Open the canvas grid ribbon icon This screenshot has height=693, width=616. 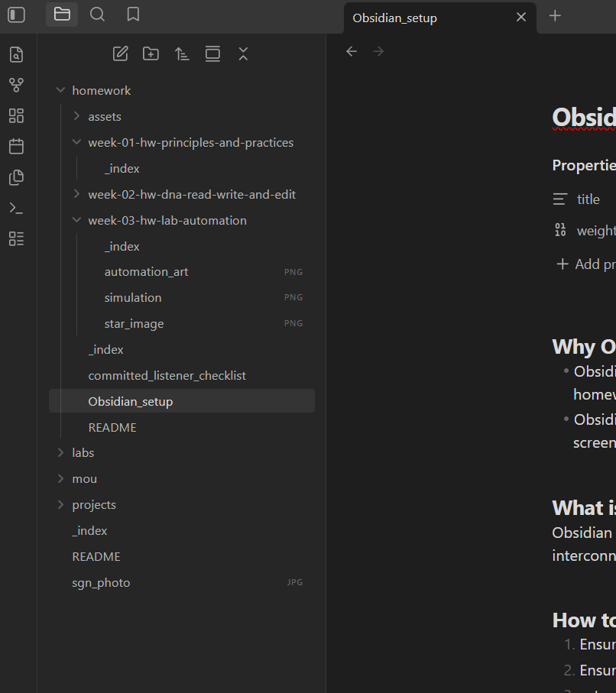[16, 116]
